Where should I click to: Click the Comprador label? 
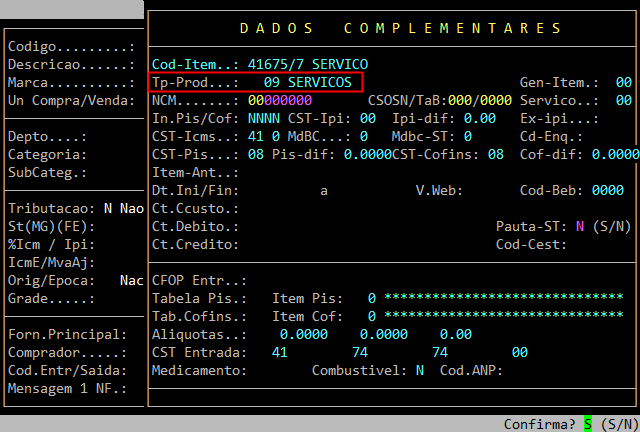67,352
